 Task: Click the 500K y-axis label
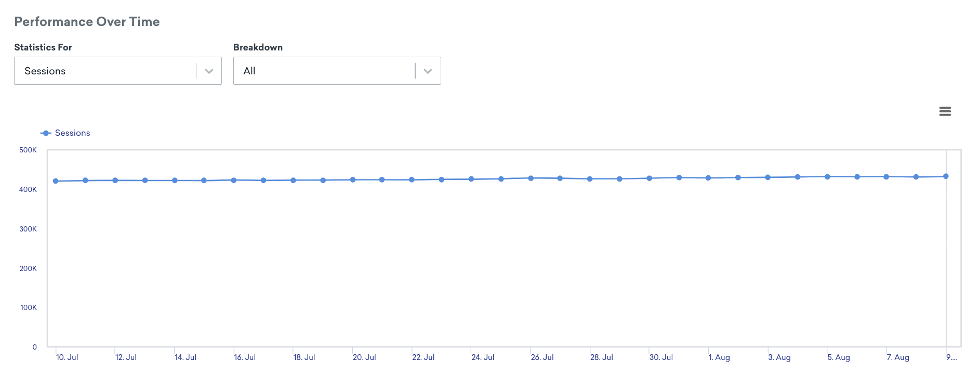click(x=28, y=150)
